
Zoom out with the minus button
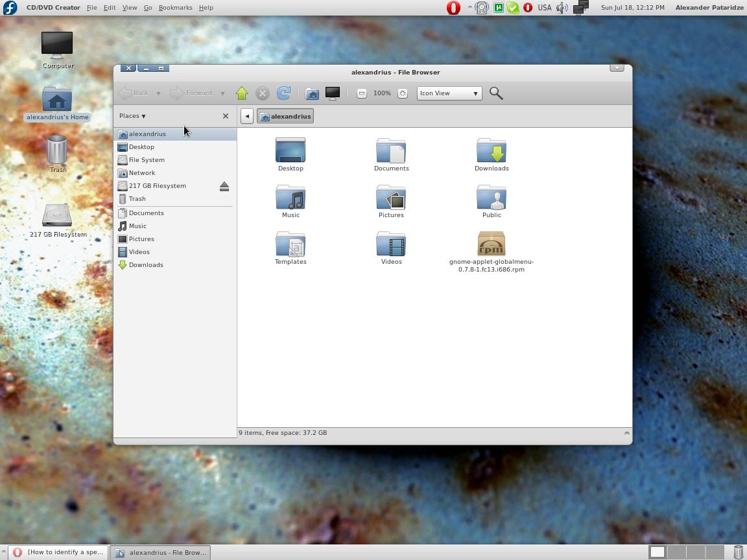(362, 93)
